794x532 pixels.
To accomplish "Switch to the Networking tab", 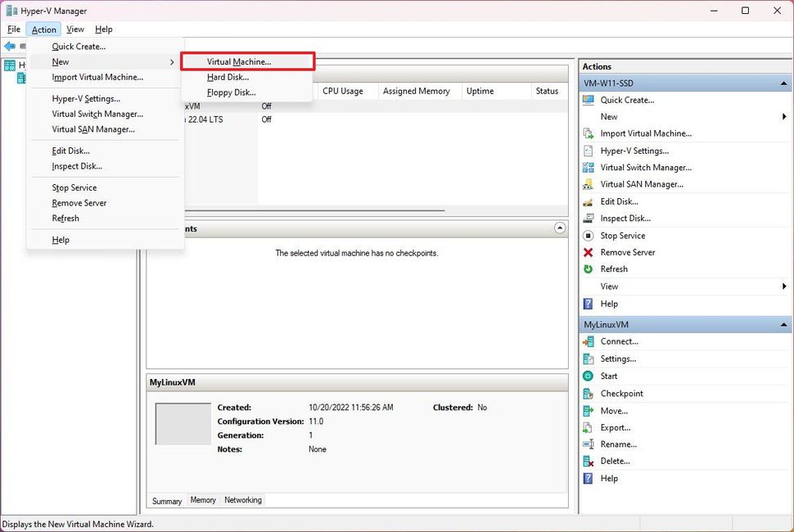I will [242, 500].
